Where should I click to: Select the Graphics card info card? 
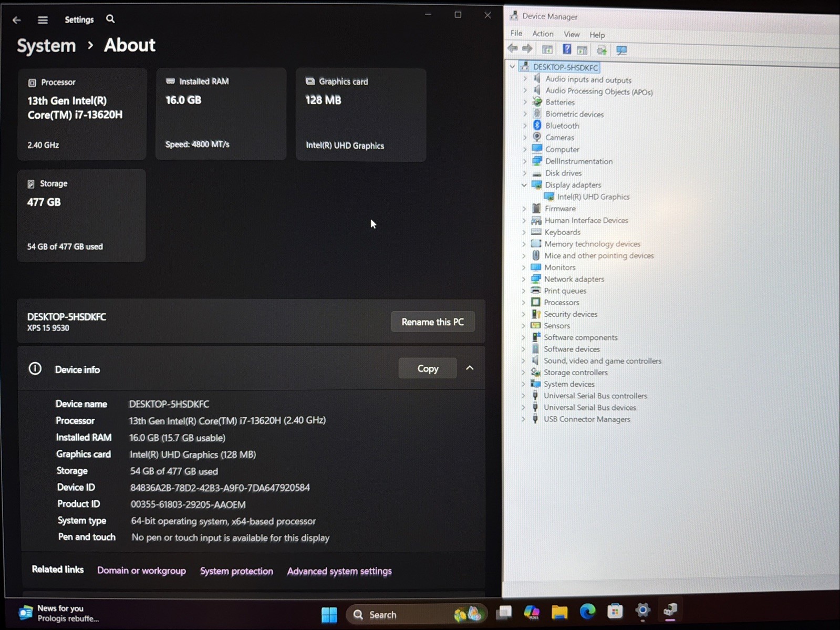point(361,115)
